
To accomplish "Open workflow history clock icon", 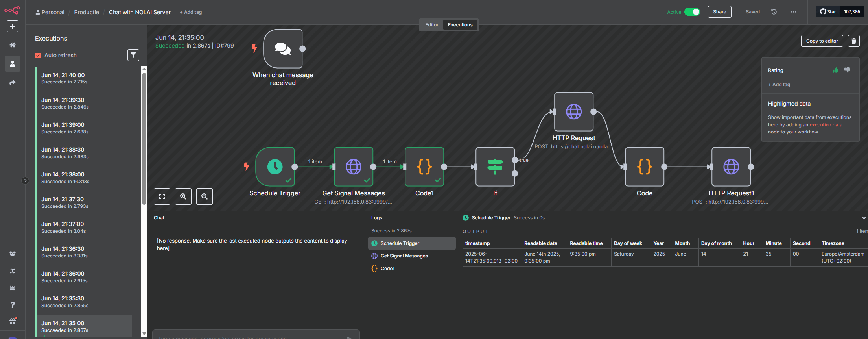I will click(x=774, y=12).
